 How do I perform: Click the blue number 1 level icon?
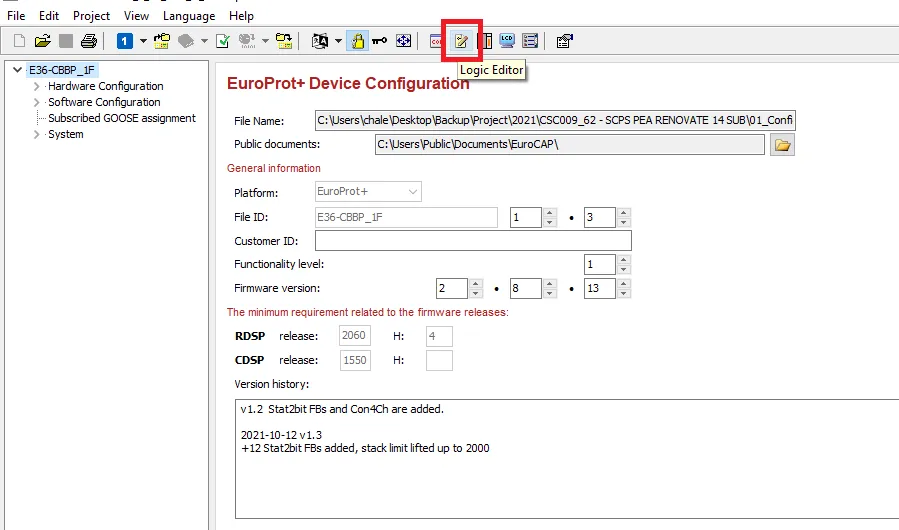coord(124,41)
